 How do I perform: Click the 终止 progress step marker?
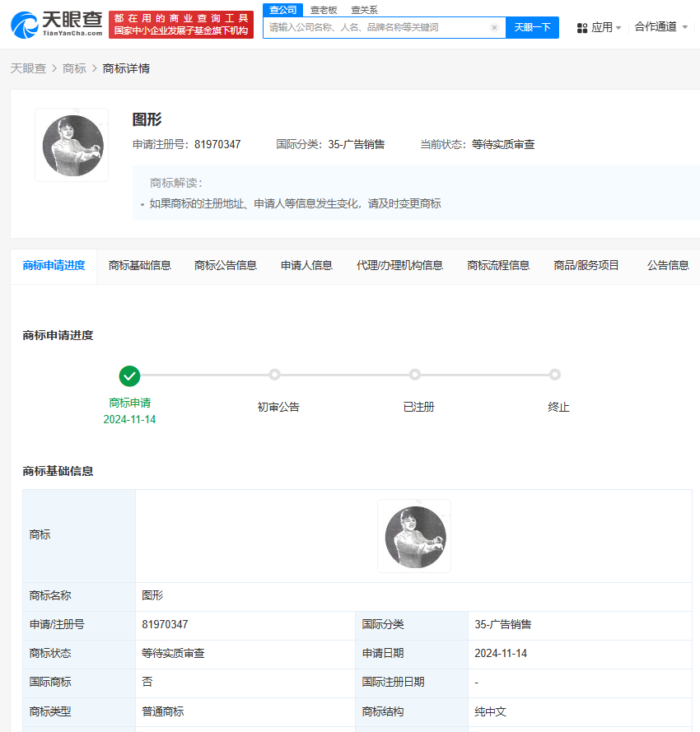pos(555,375)
